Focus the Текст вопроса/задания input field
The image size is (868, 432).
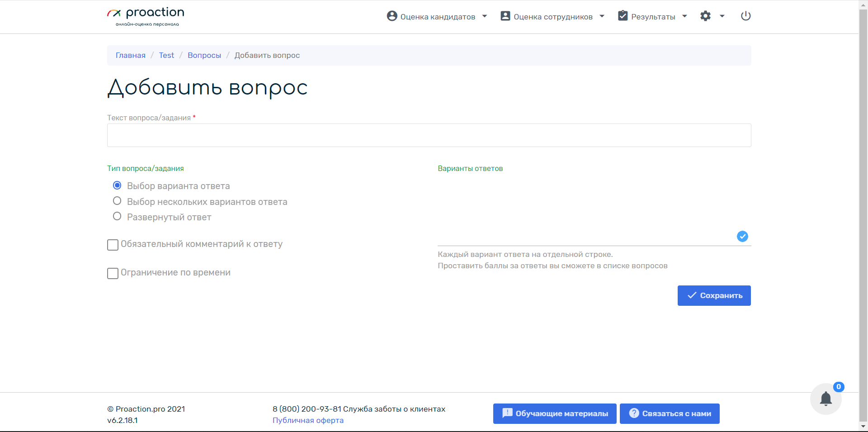(x=429, y=135)
